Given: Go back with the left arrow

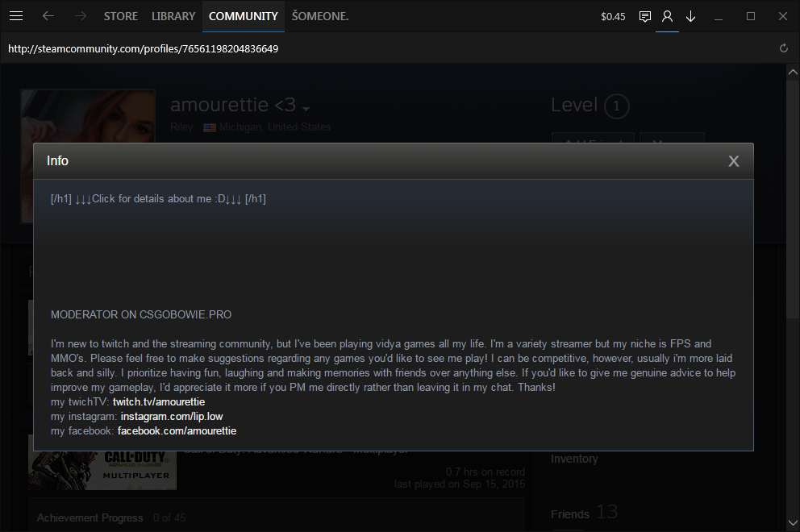Looking at the screenshot, I should [48, 16].
